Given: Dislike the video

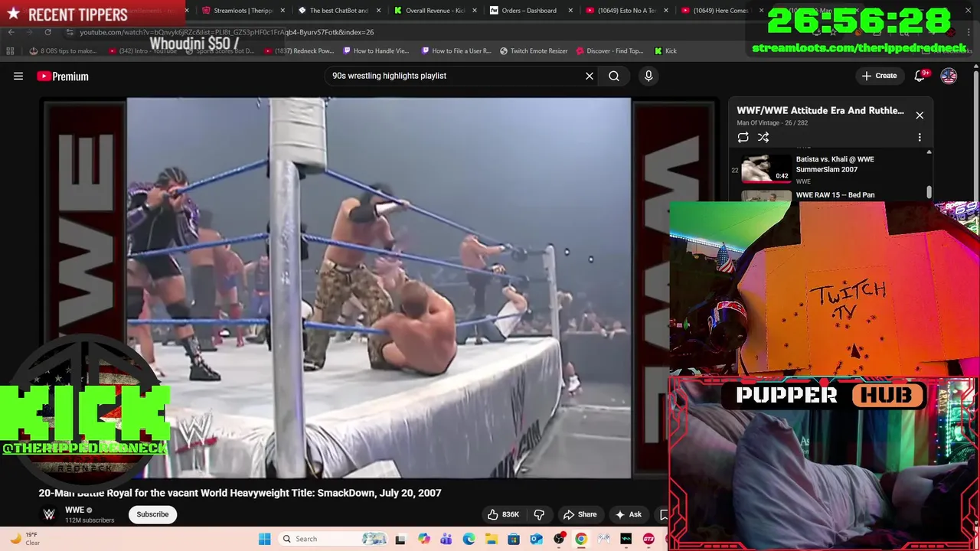Looking at the screenshot, I should pos(539,514).
